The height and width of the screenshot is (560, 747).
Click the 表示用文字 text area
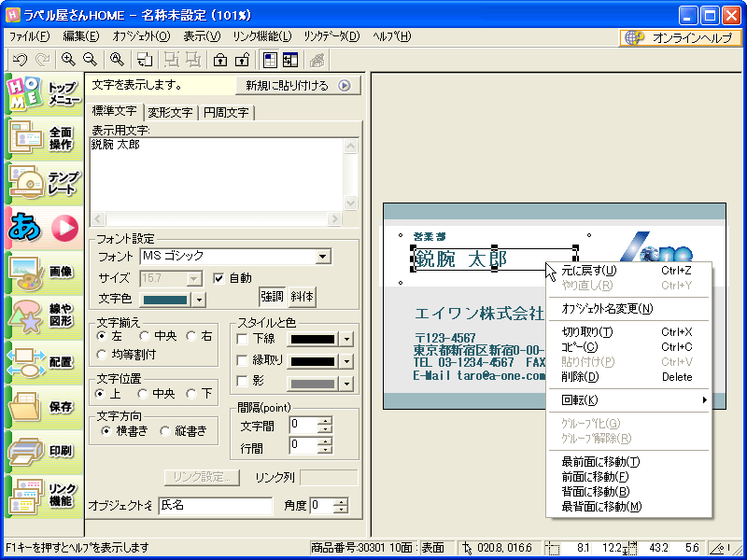tap(217, 175)
